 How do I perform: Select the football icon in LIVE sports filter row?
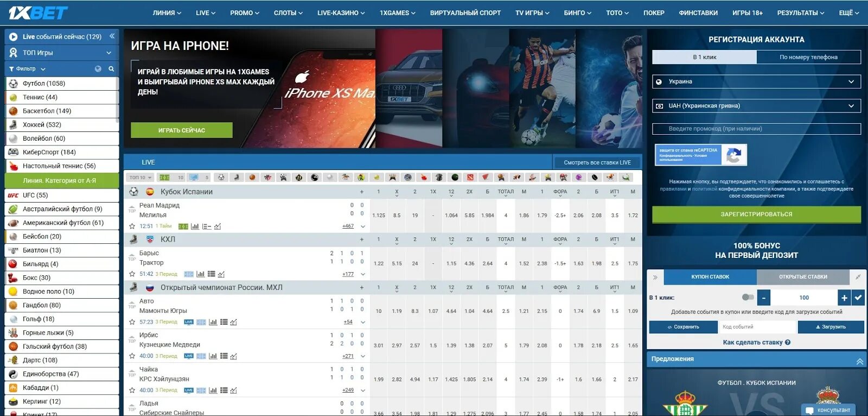click(x=221, y=177)
